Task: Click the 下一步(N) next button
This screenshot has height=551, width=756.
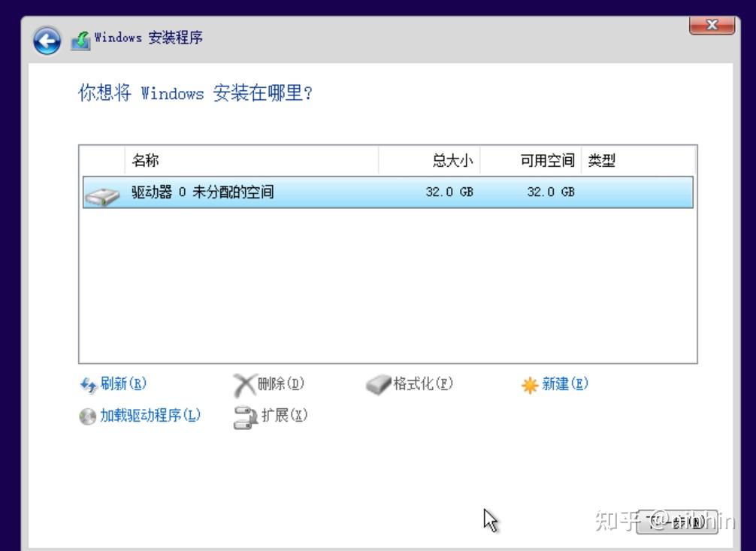Action: point(677,522)
